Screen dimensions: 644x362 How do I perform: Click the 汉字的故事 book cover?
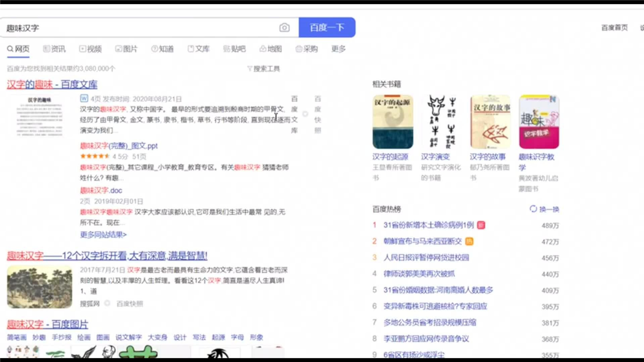click(490, 122)
